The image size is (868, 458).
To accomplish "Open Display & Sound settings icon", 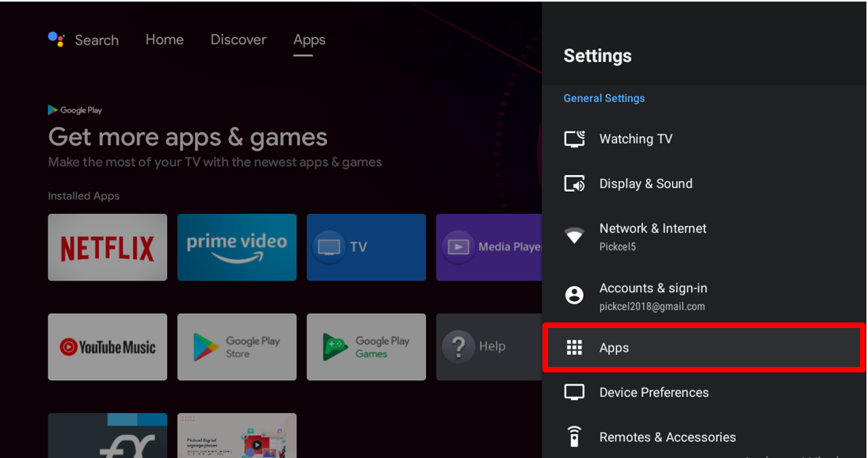I will pyautogui.click(x=574, y=183).
